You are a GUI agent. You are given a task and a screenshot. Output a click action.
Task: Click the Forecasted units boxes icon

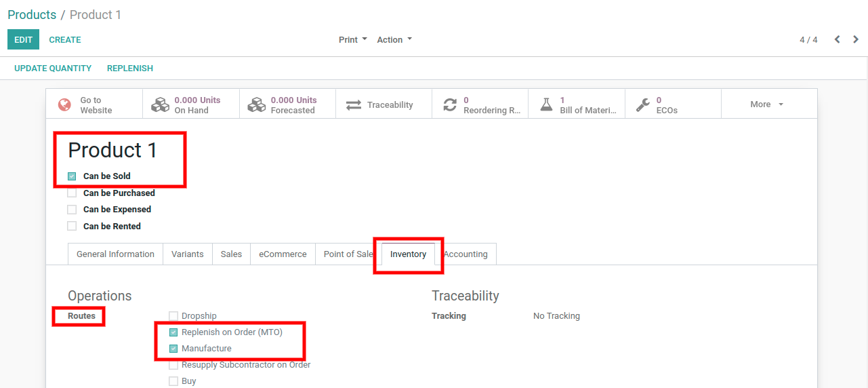click(256, 104)
